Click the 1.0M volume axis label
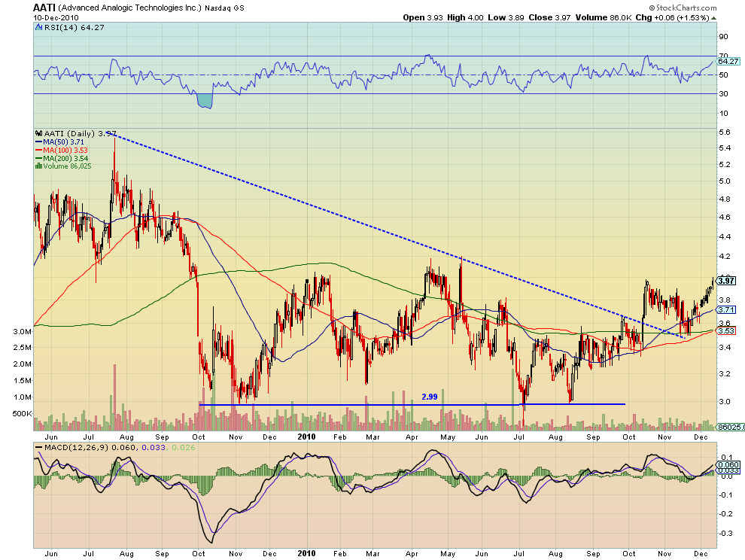Viewport: 745px width, 560px height. pos(23,397)
